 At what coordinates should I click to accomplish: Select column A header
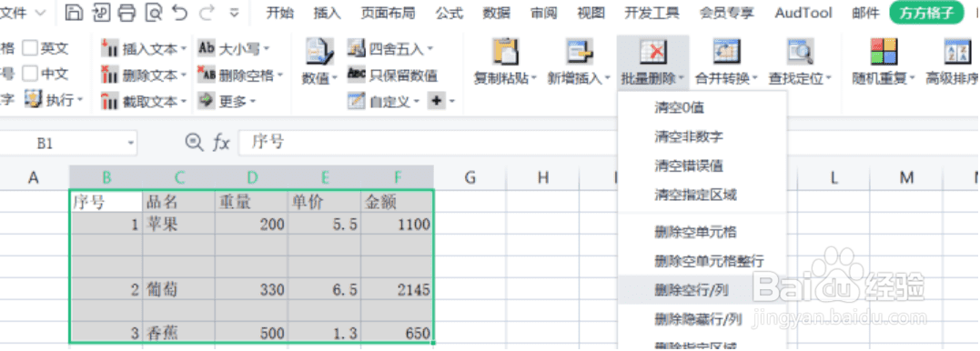coord(34,178)
